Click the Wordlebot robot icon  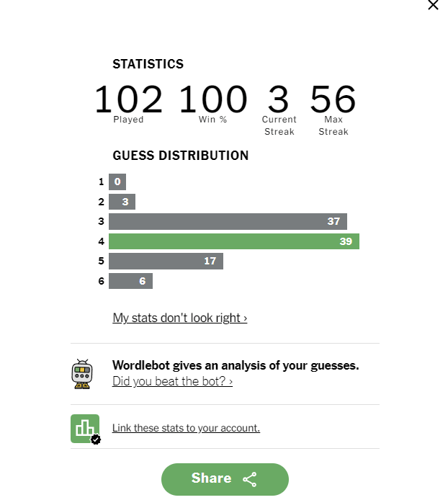(x=82, y=374)
